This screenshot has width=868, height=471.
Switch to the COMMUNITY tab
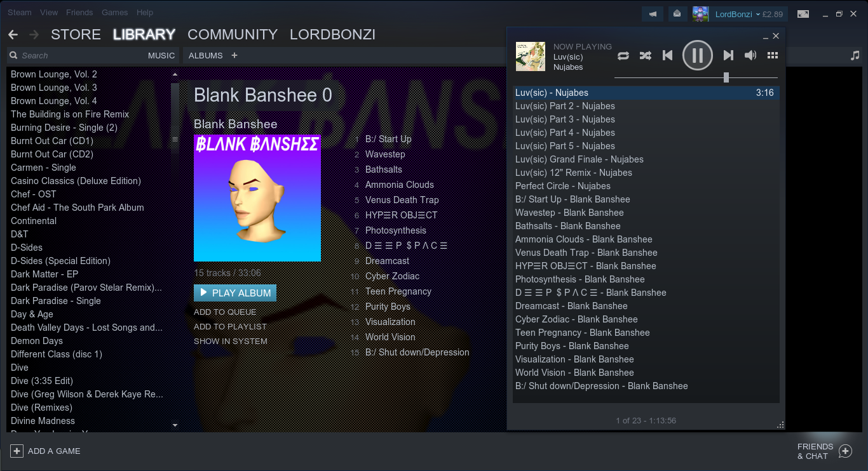(233, 34)
